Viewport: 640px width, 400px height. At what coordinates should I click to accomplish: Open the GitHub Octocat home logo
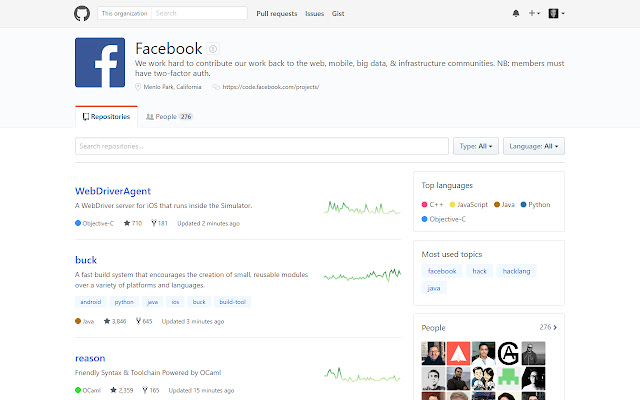pyautogui.click(x=82, y=13)
